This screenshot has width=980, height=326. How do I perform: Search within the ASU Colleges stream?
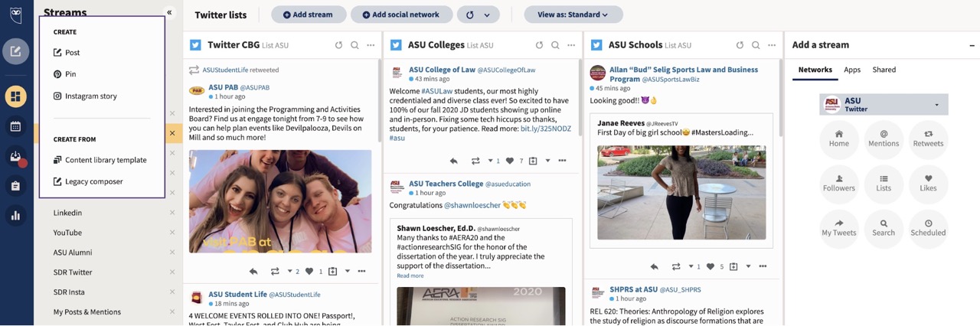point(555,45)
